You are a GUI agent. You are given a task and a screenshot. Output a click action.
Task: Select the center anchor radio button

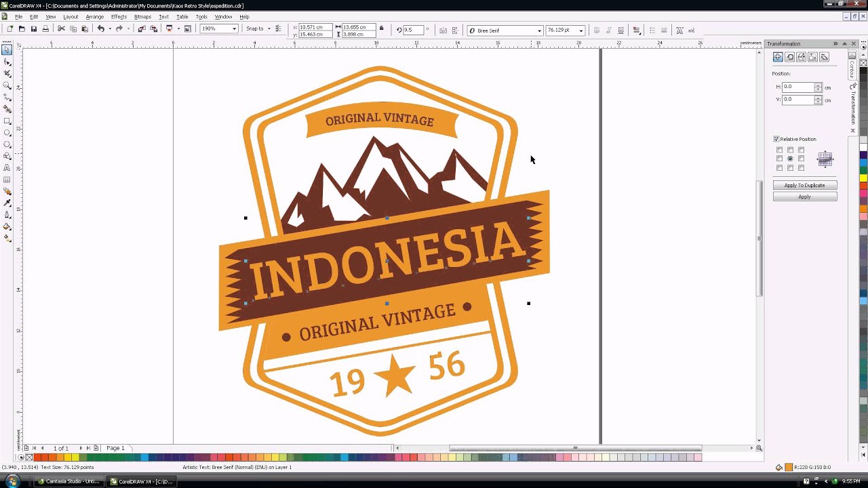(x=790, y=159)
